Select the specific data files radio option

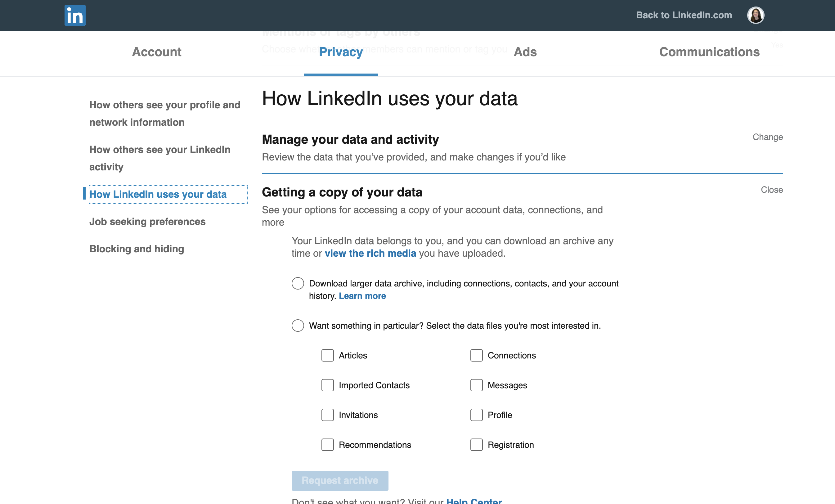[x=298, y=326]
